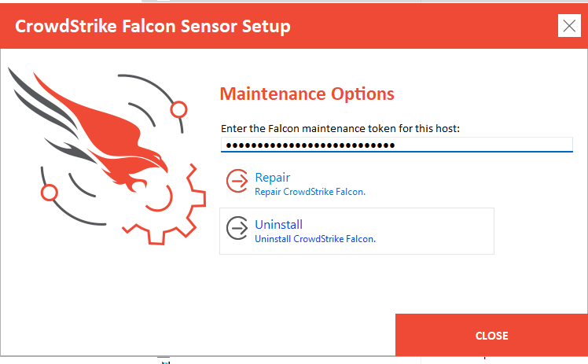588x364 pixels.
Task: Click the "Maintenance Options" heading
Action: [x=307, y=94]
